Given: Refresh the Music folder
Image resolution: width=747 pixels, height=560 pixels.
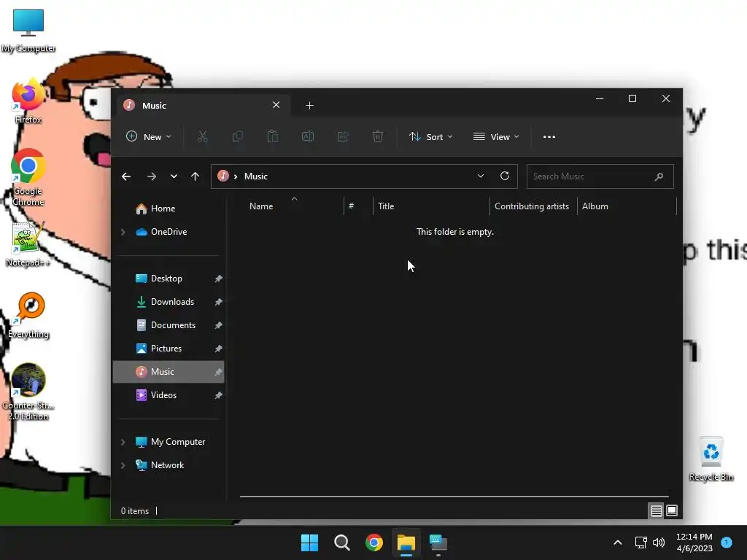Looking at the screenshot, I should tap(505, 176).
